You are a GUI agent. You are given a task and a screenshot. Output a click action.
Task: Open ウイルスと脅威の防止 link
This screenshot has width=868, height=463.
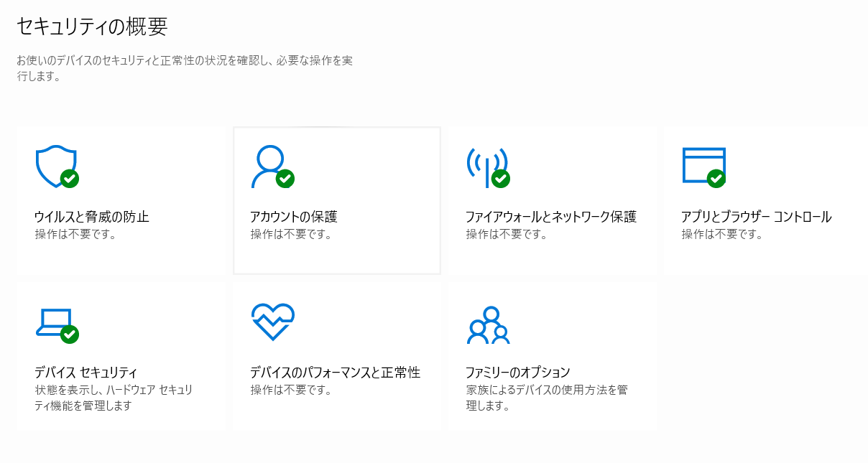(x=92, y=217)
